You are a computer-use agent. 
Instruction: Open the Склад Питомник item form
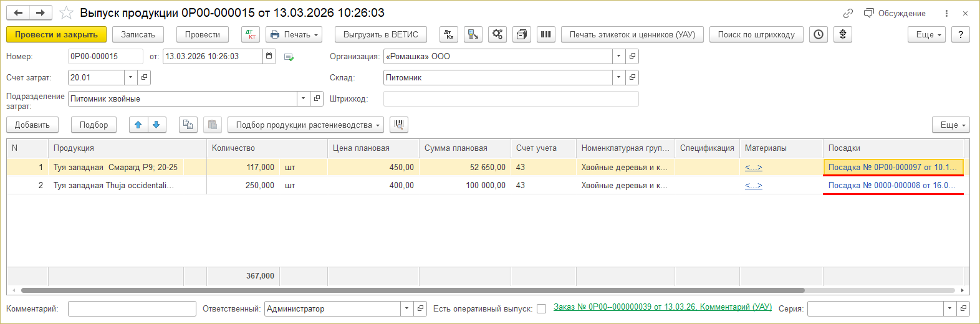[632, 77]
